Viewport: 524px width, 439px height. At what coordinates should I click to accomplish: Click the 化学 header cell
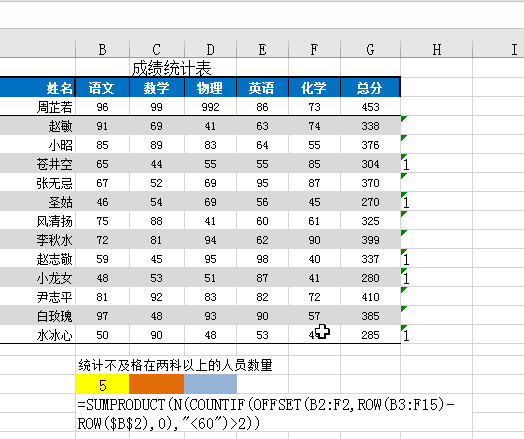point(314,88)
